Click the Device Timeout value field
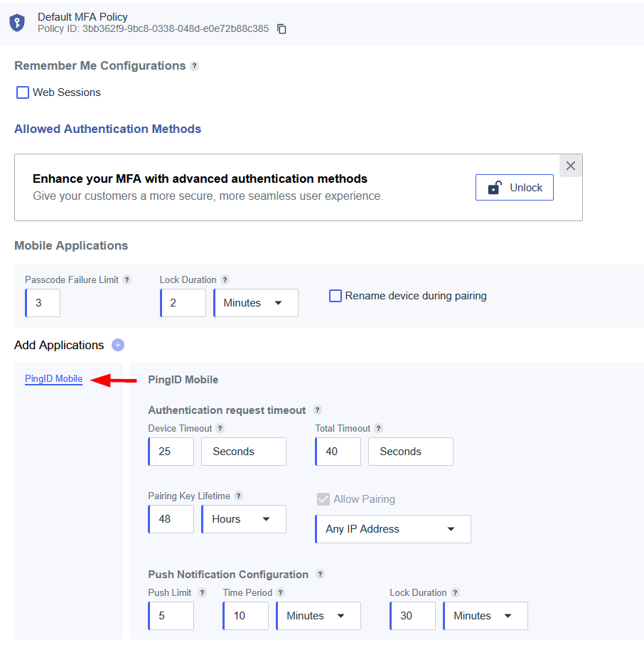Image resolution: width=644 pixels, height=645 pixels. [x=171, y=452]
